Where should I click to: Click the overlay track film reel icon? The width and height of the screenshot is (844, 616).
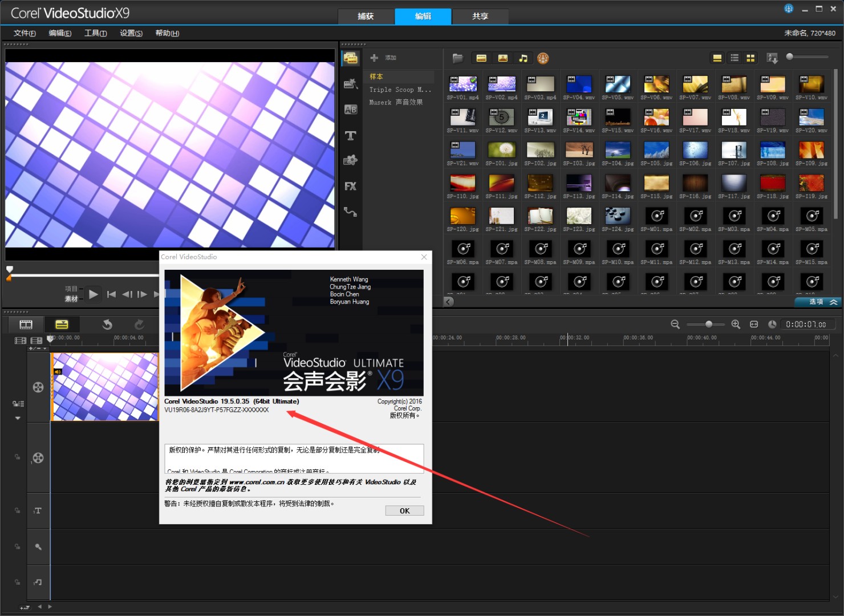(x=38, y=458)
